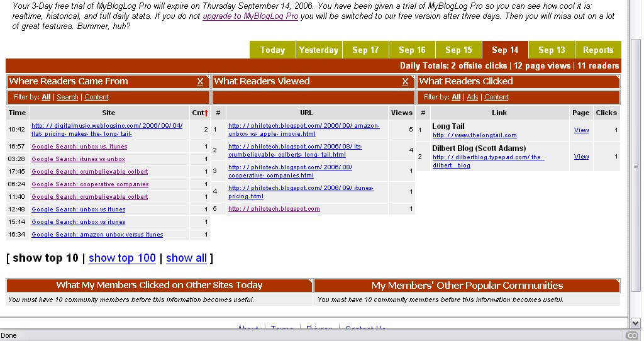Viewport: 644px width, 341px height.
Task: Switch to the Sep 16 tab
Action: [412, 50]
